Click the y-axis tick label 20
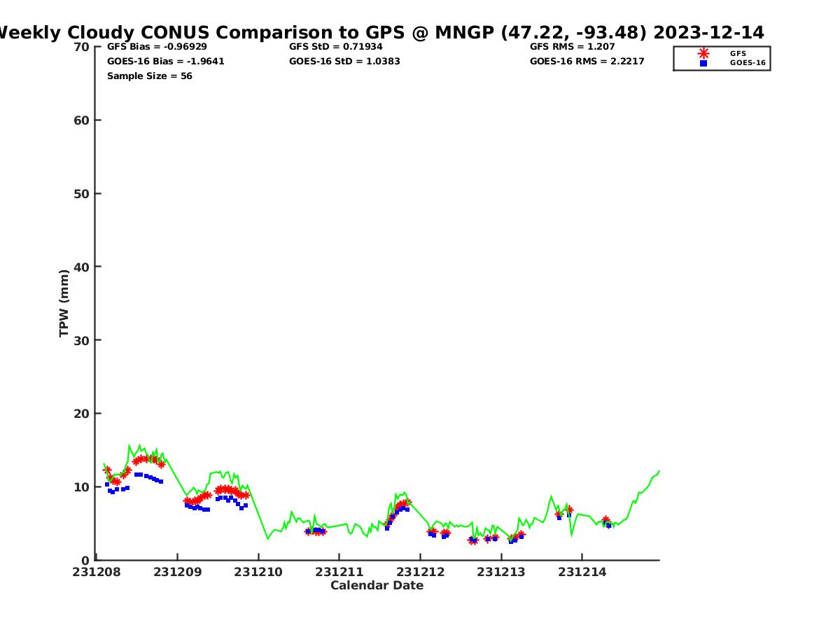The height and width of the screenshot is (630, 840). 82,414
